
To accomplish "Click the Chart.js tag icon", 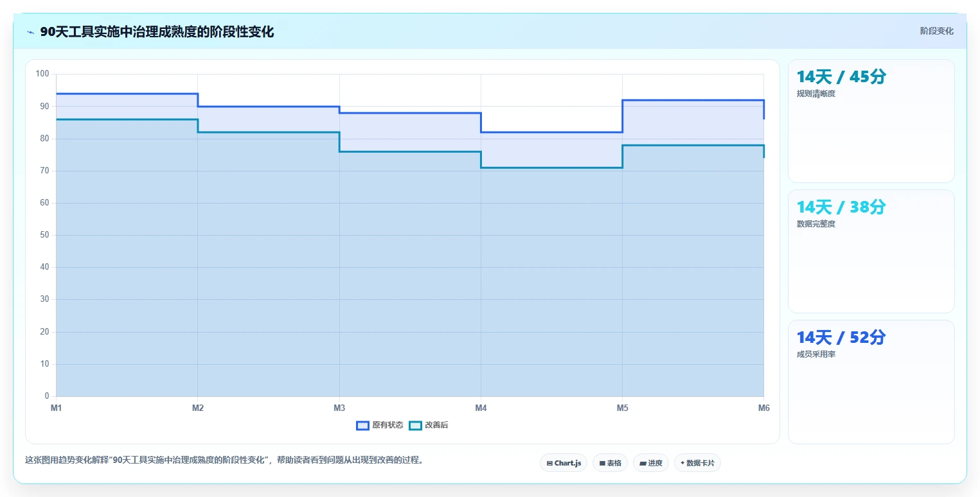I will (549, 463).
